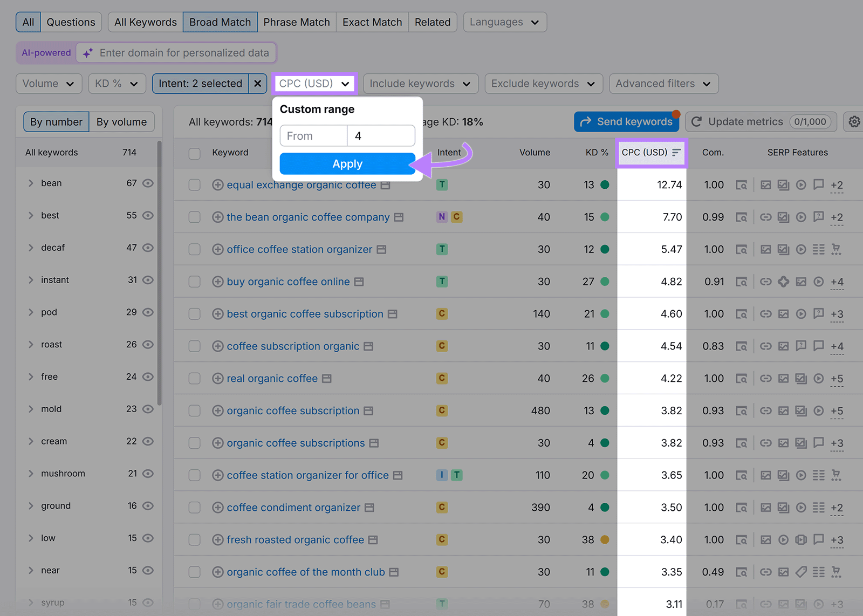
Task: Click the sort icon in CPC column header
Action: (x=676, y=152)
